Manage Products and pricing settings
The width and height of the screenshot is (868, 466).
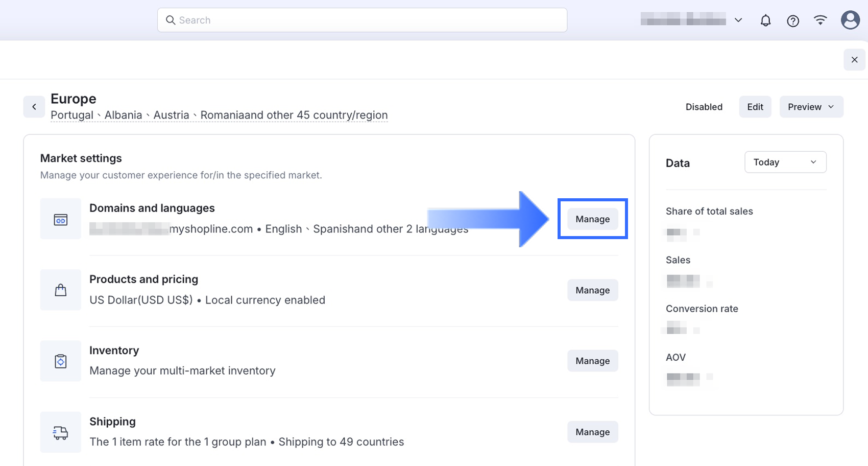coord(592,290)
